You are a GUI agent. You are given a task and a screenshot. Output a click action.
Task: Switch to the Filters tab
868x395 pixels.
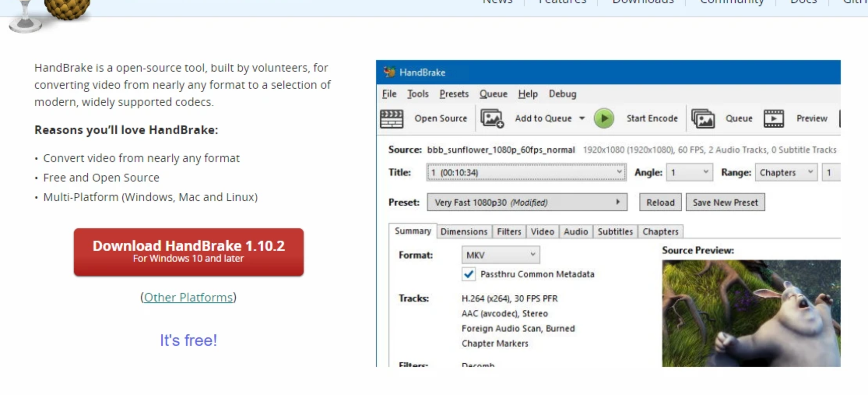point(509,232)
